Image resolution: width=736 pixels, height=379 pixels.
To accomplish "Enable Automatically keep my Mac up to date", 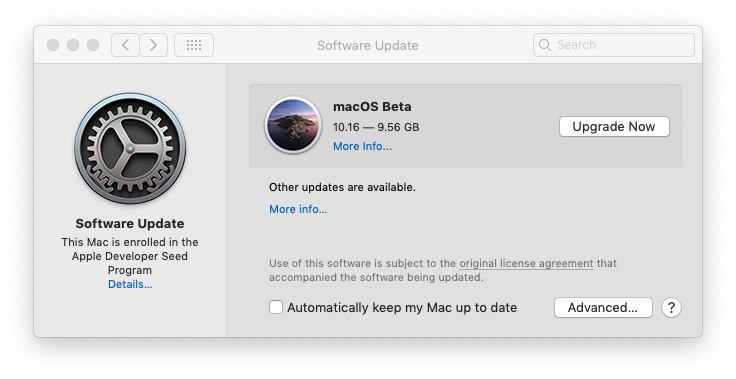I will pyautogui.click(x=276, y=308).
